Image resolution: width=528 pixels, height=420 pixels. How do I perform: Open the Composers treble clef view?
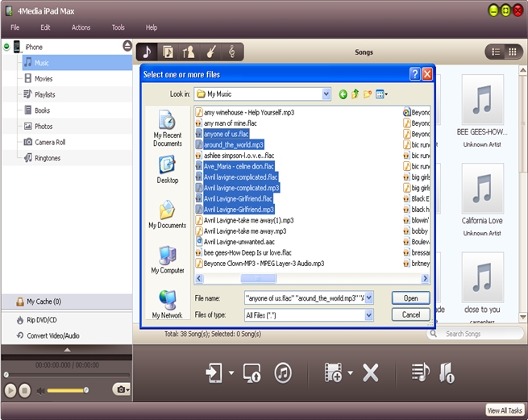[231, 52]
